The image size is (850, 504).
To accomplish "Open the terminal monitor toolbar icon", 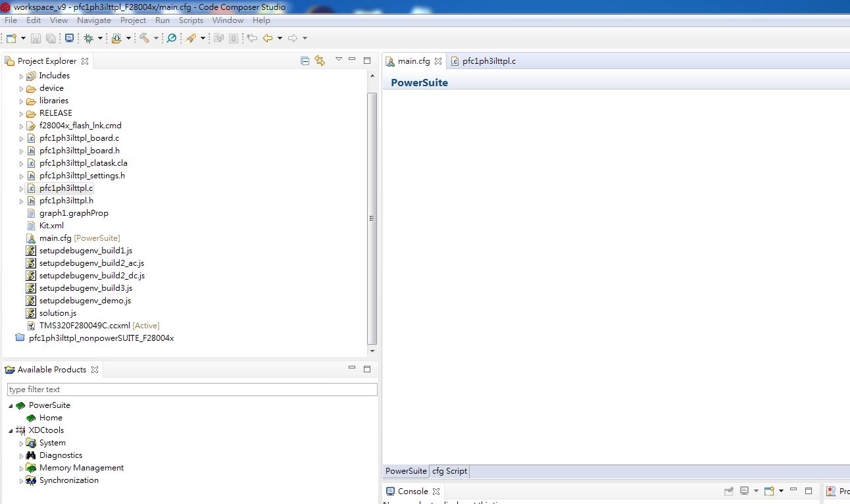I will pyautogui.click(x=69, y=38).
